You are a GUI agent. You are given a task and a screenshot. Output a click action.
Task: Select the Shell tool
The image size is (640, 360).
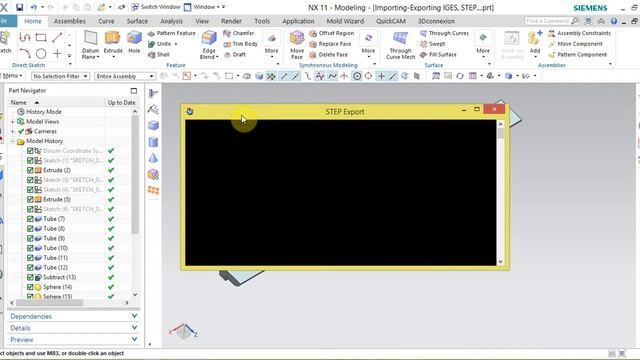159,54
